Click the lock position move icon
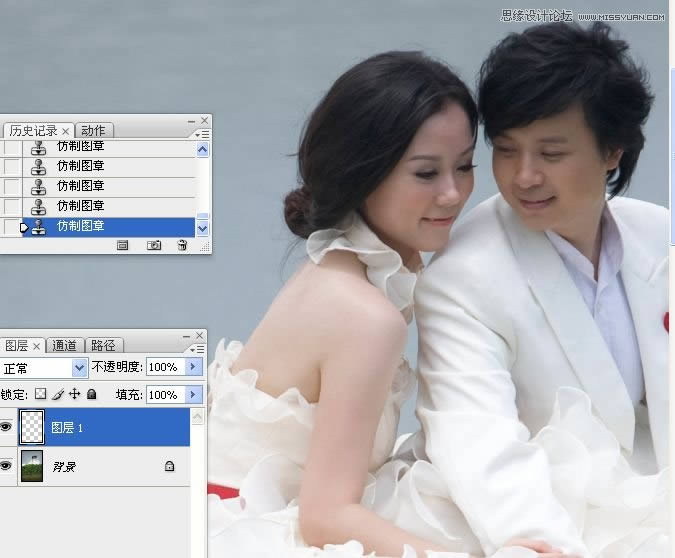 [x=74, y=395]
